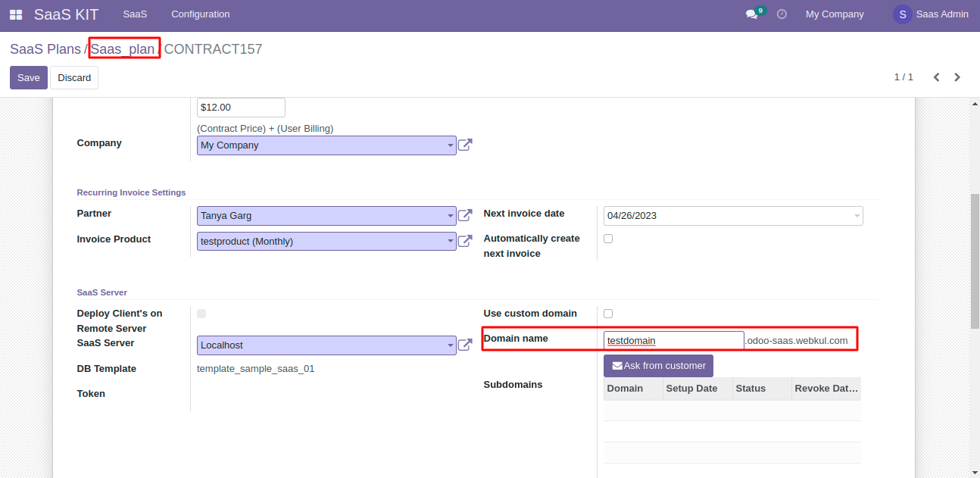Image resolution: width=980 pixels, height=478 pixels.
Task: Discard the changes
Action: coord(74,78)
